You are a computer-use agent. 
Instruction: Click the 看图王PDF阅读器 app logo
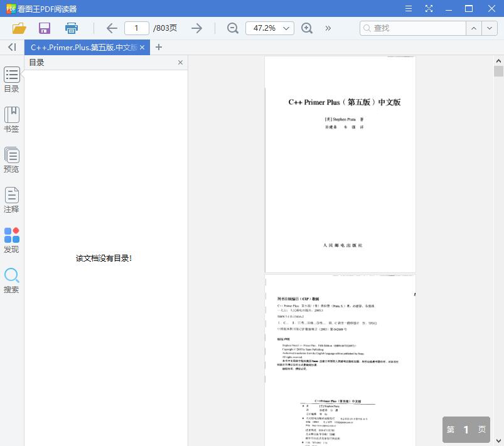tap(11, 8)
